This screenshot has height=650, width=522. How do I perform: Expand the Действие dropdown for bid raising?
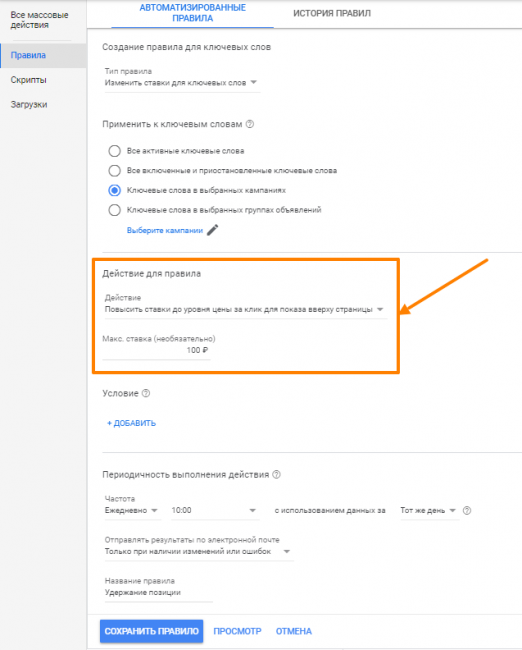(245, 309)
